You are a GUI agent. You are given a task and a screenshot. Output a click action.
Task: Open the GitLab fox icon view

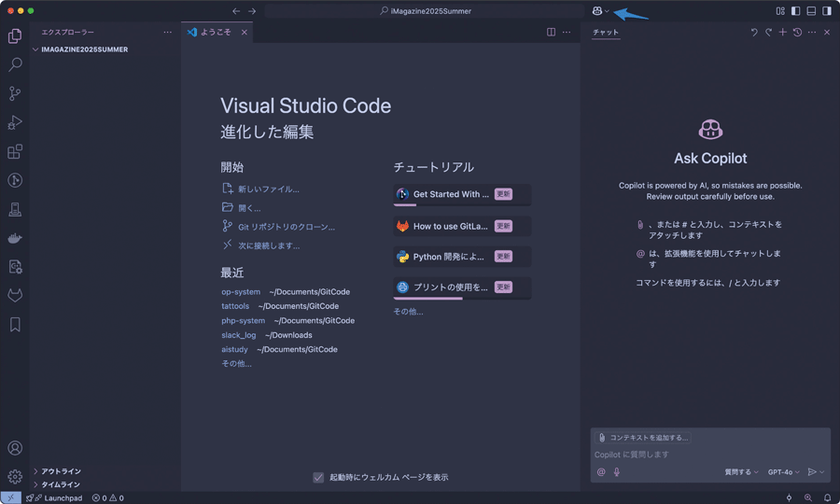point(15,295)
